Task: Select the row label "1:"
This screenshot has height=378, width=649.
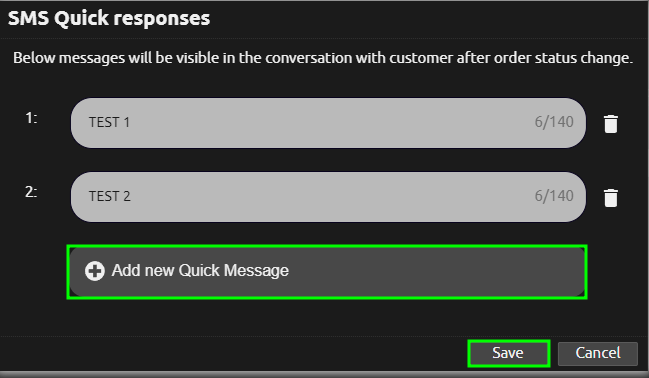Action: pyautogui.click(x=31, y=118)
